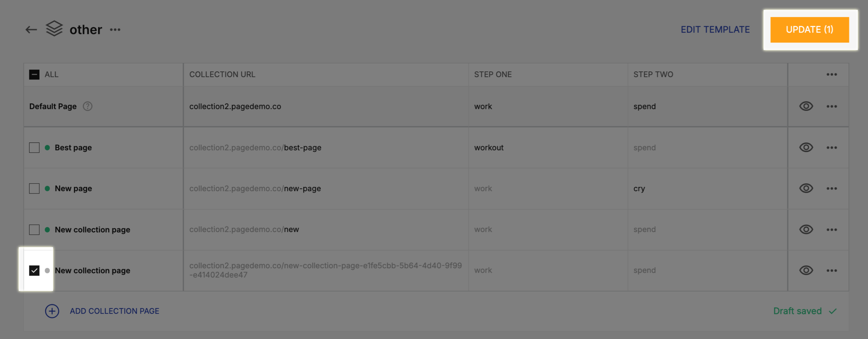Check the Best page checkbox
This screenshot has height=339, width=868.
point(34,147)
